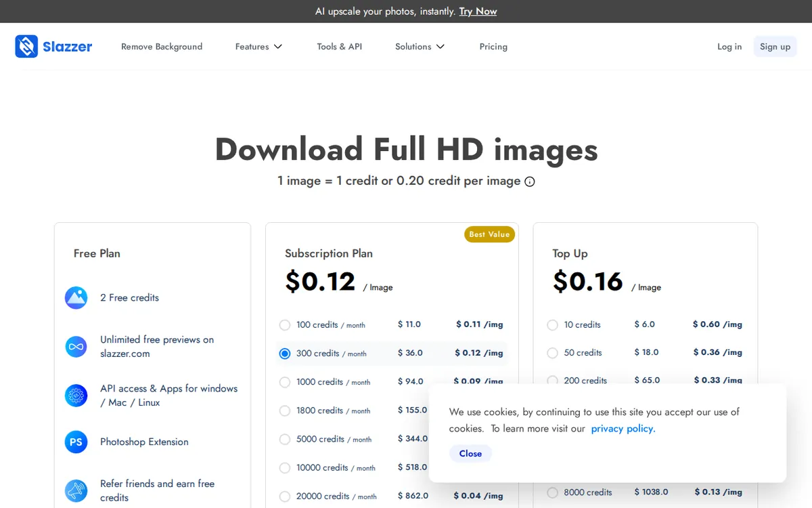
Task: Choose the 200 credits top up option
Action: (x=552, y=381)
